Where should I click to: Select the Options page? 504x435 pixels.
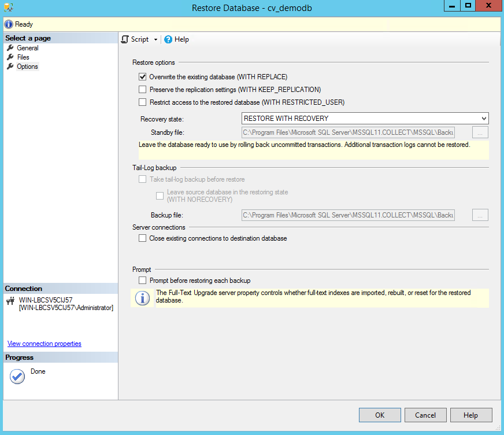pos(27,67)
